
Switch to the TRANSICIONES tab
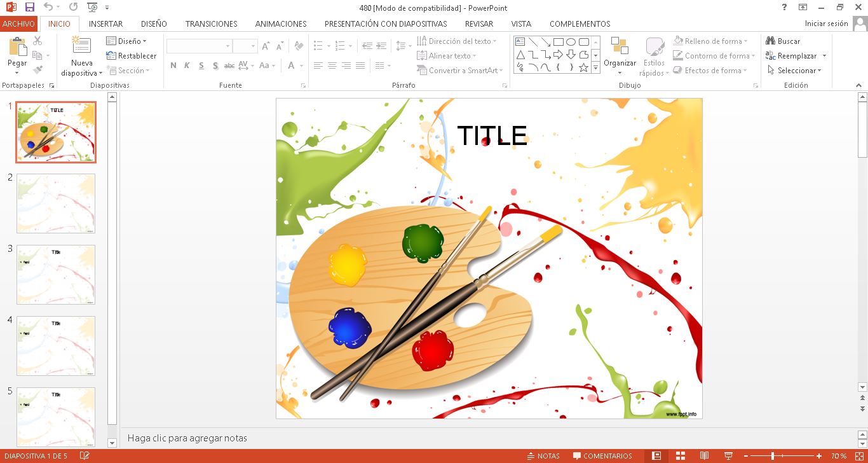[x=211, y=24]
